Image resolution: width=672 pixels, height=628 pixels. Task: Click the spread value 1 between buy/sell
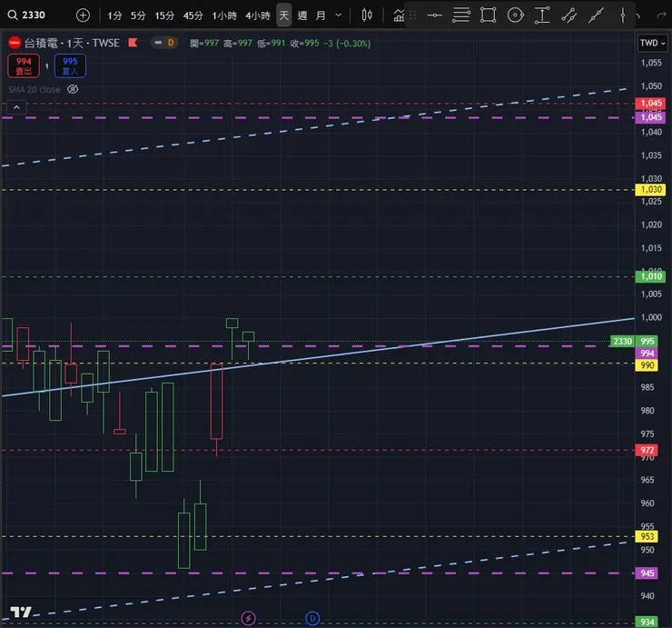pos(46,66)
